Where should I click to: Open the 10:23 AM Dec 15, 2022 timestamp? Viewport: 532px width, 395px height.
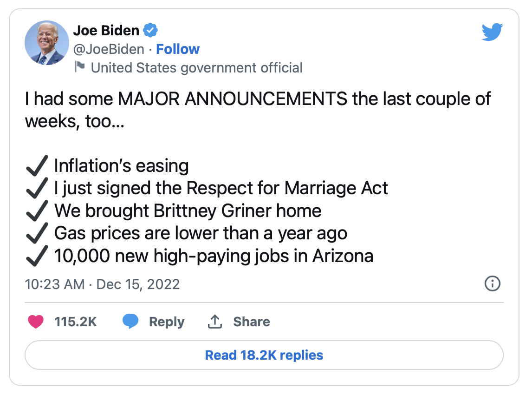point(102,284)
